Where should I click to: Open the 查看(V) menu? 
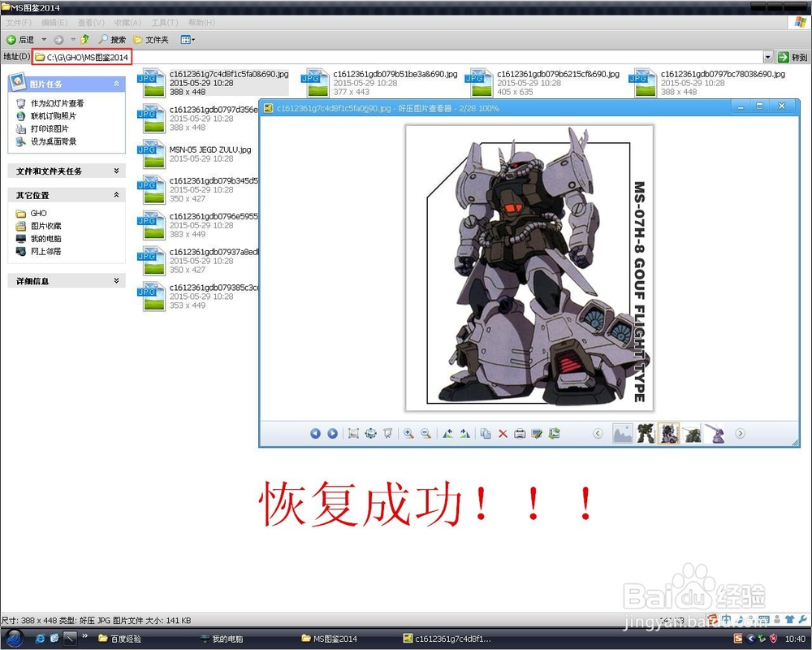click(x=91, y=22)
